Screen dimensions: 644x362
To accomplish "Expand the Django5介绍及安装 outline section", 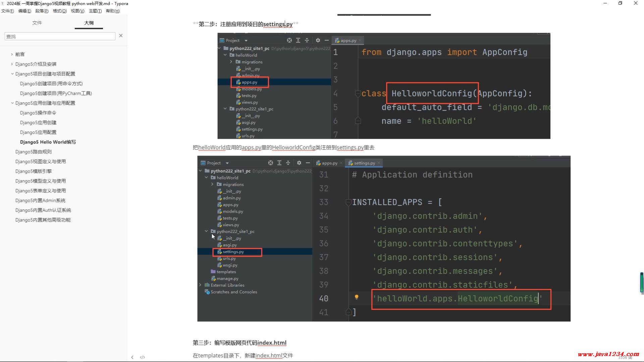I will point(12,64).
